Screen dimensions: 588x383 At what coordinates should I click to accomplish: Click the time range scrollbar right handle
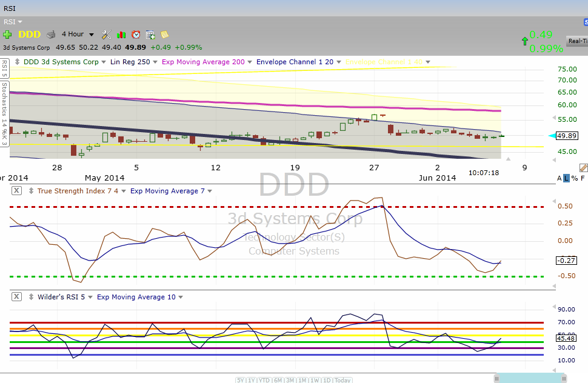[x=563, y=378]
